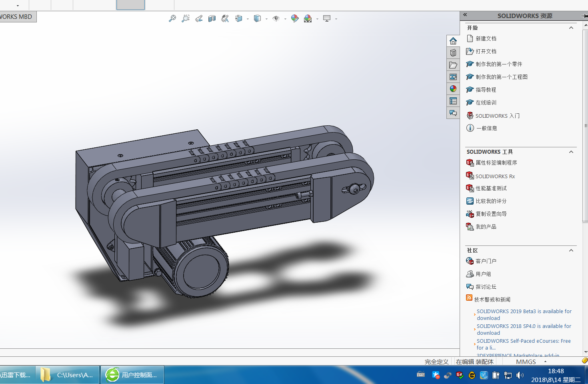Open the Design Library tab icon
The image size is (588, 384).
453,53
